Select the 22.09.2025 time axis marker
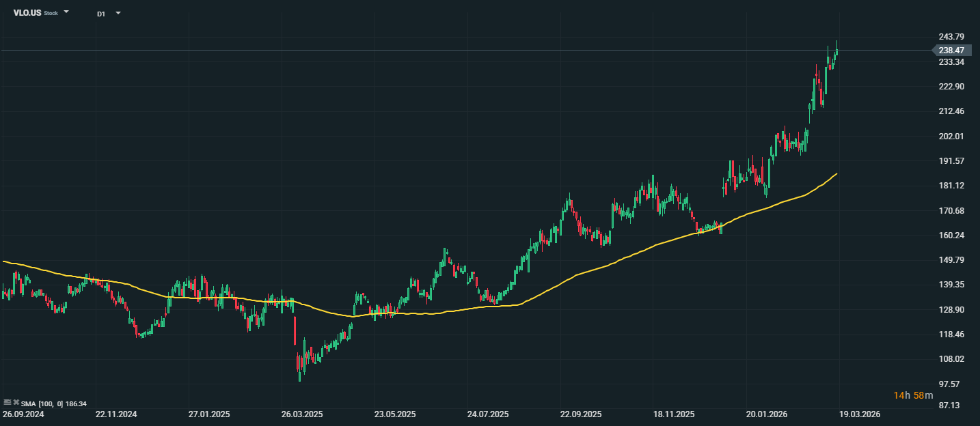The height and width of the screenshot is (426, 980). (581, 414)
